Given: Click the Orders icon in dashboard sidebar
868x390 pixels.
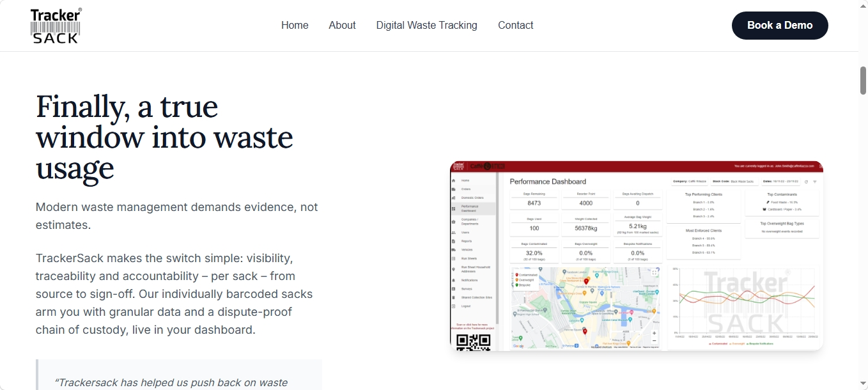Looking at the screenshot, I should pyautogui.click(x=453, y=189).
